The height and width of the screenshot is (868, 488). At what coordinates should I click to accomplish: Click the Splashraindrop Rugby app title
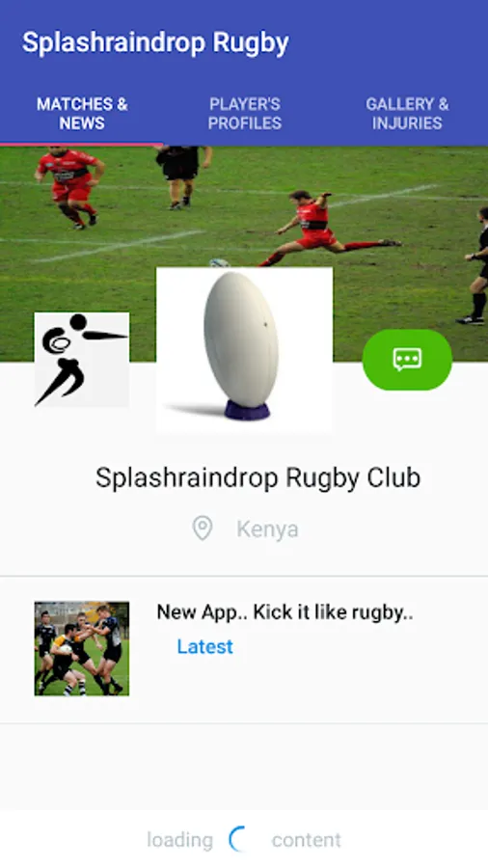point(155,42)
